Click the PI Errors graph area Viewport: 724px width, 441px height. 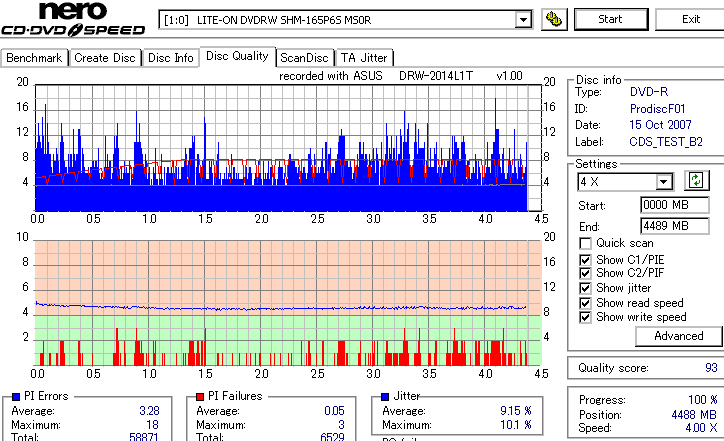[288, 148]
